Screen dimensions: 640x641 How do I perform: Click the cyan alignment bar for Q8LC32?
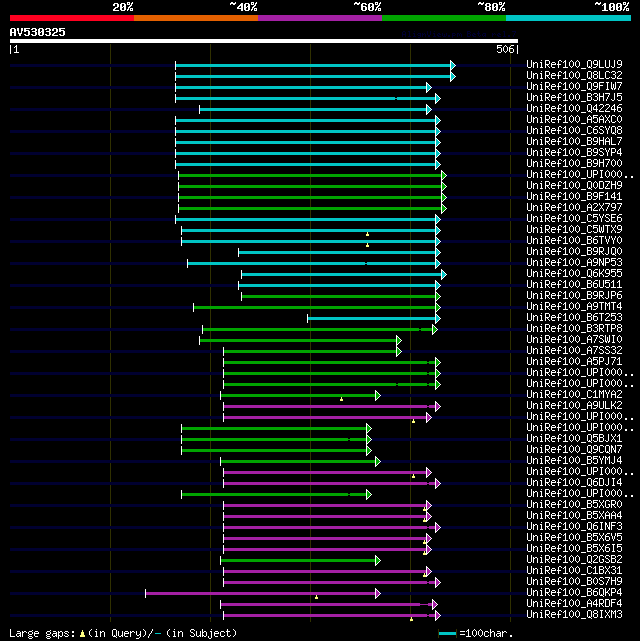(313, 76)
